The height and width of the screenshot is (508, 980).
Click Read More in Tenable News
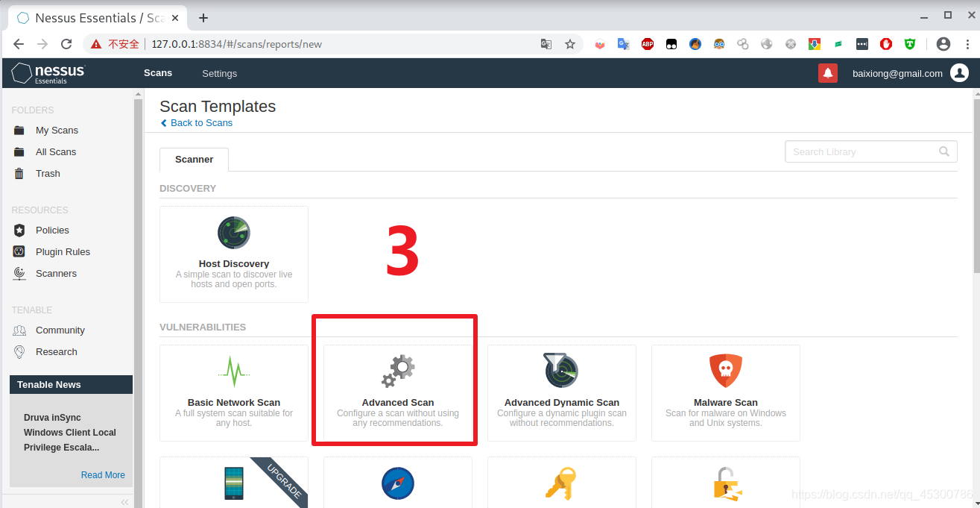click(103, 475)
